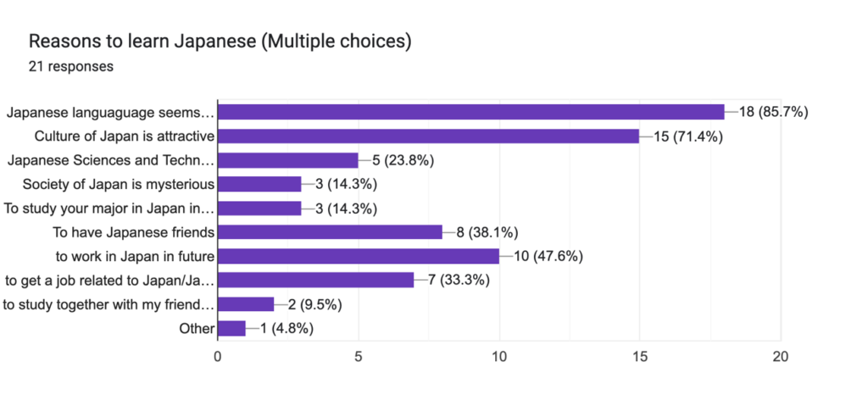Click the "5" tick on the horizontal axis
This screenshot has width=868, height=412.
(x=359, y=357)
